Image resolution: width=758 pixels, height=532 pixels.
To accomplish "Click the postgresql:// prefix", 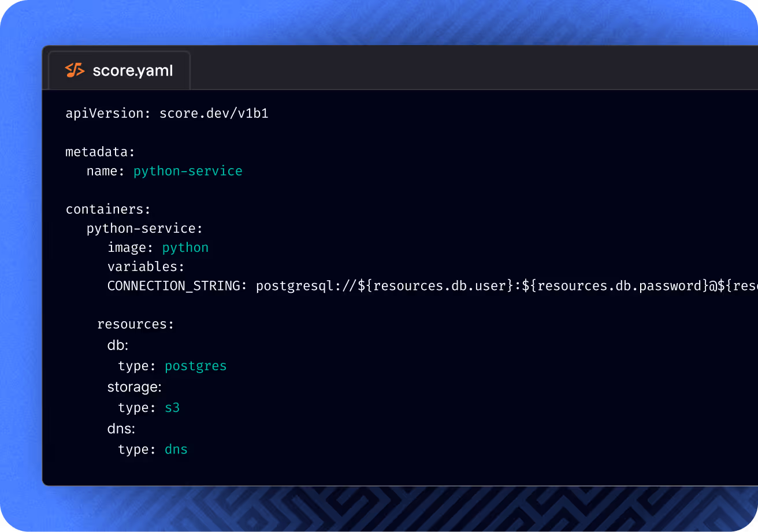I will pyautogui.click(x=307, y=285).
